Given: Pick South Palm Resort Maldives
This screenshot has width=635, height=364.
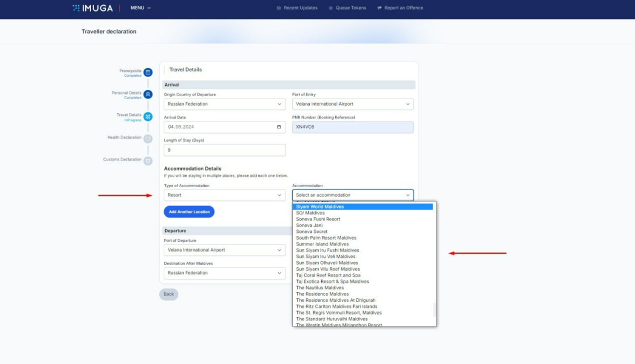Looking at the screenshot, I should pos(363,238).
